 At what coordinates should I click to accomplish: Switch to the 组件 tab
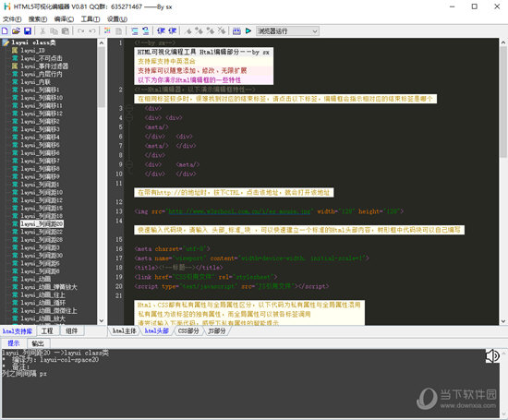point(72,331)
